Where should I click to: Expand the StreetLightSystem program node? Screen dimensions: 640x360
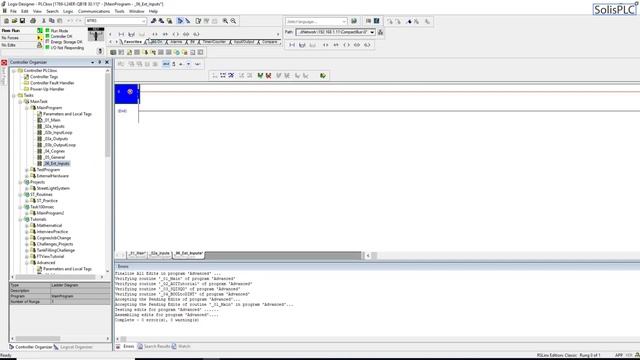coord(27,189)
